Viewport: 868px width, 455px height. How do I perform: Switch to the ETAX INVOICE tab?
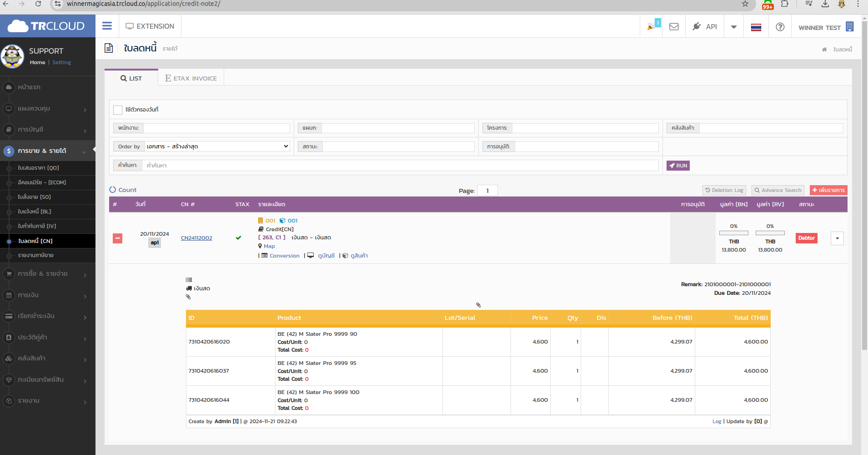[x=191, y=78]
